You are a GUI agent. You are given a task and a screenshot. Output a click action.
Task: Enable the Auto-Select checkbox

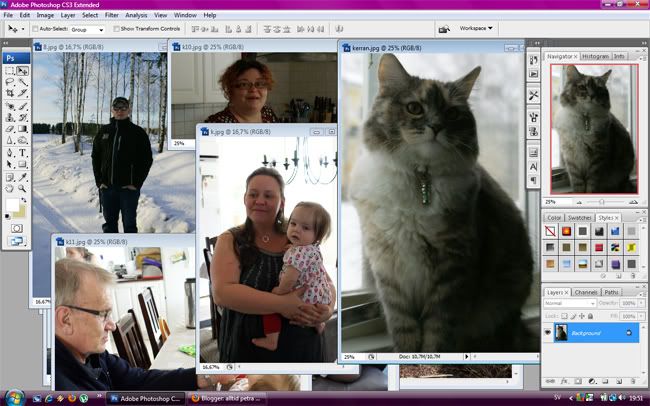click(35, 29)
